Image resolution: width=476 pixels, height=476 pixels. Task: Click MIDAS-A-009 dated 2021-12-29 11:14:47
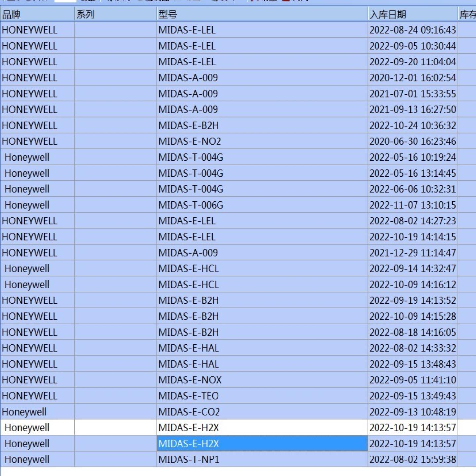pyautogui.click(x=262, y=253)
